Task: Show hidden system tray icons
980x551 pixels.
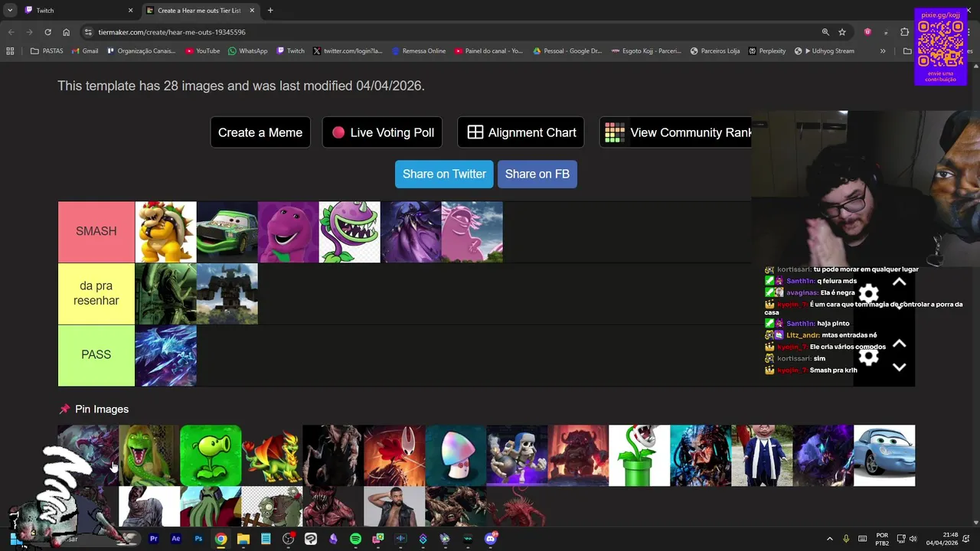Action: click(829, 539)
